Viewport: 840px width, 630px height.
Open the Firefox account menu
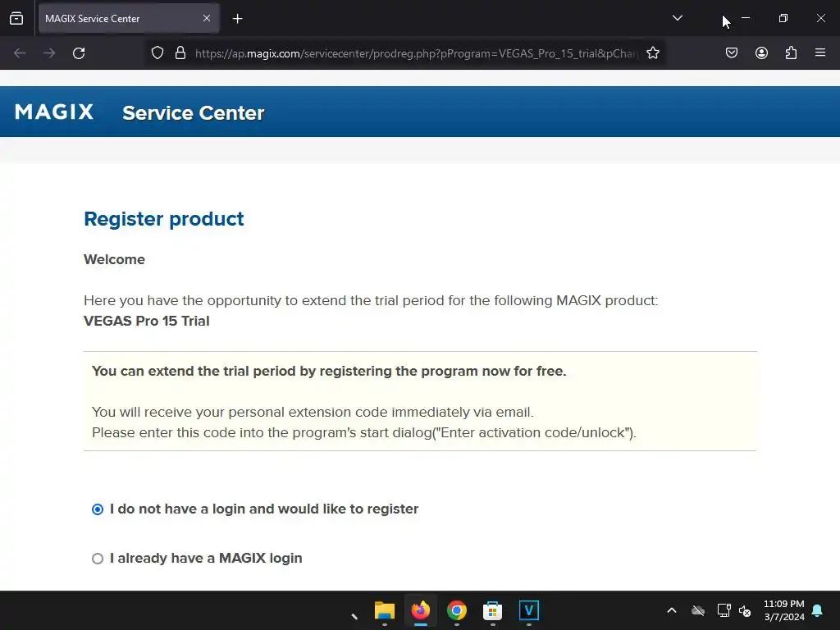(761, 52)
